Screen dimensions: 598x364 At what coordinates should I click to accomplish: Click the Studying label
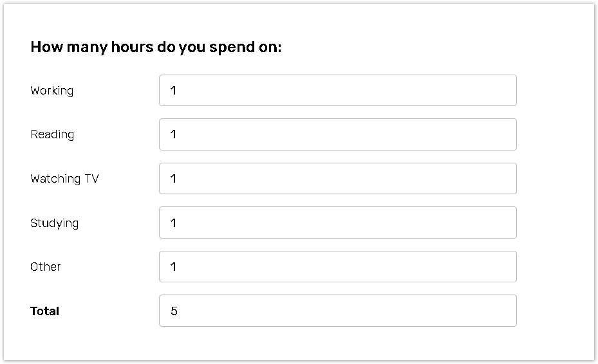[54, 223]
